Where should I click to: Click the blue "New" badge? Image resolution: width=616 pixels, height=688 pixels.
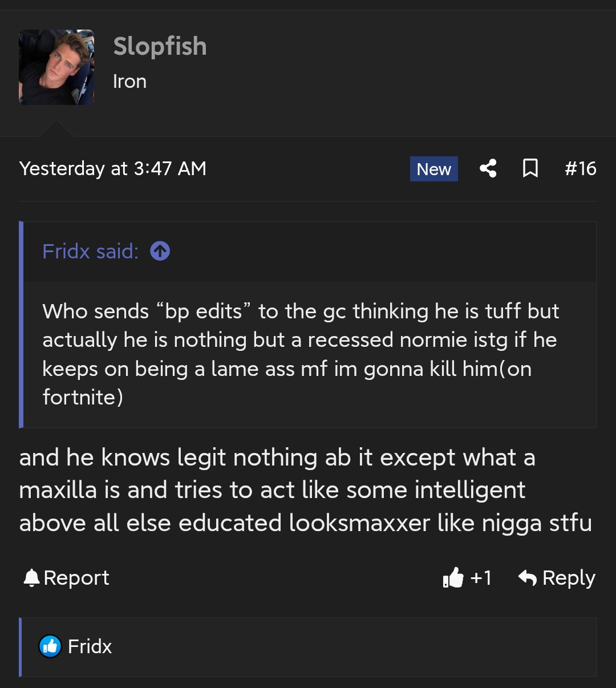433,169
